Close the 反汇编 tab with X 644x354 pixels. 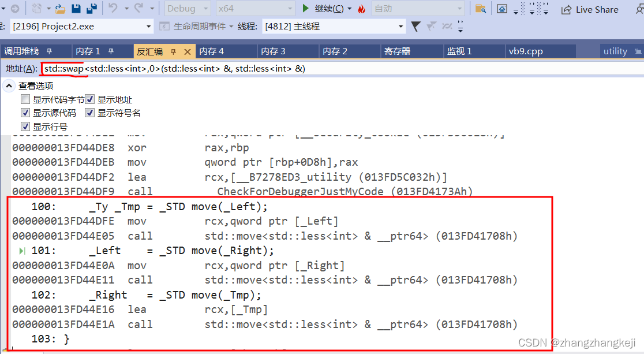click(188, 52)
